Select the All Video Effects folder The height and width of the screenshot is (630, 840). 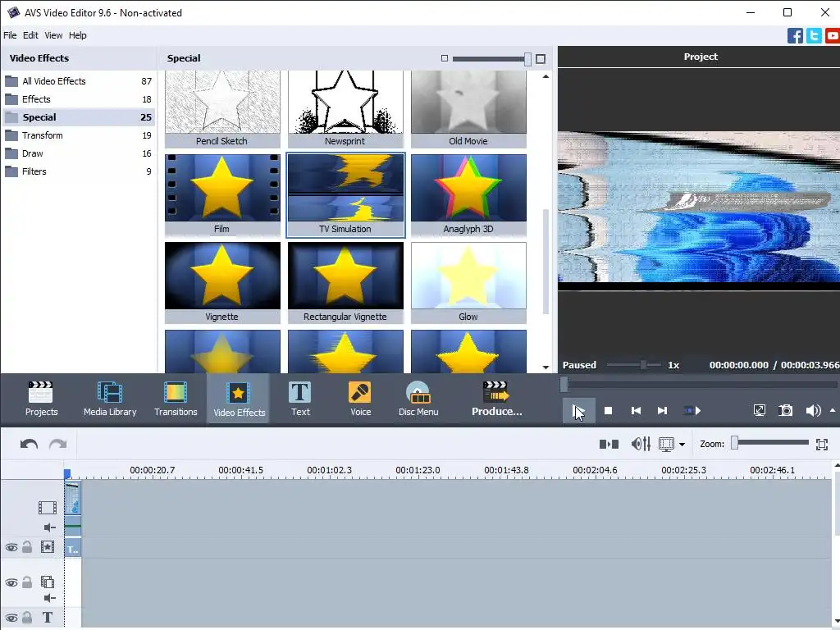(78, 81)
